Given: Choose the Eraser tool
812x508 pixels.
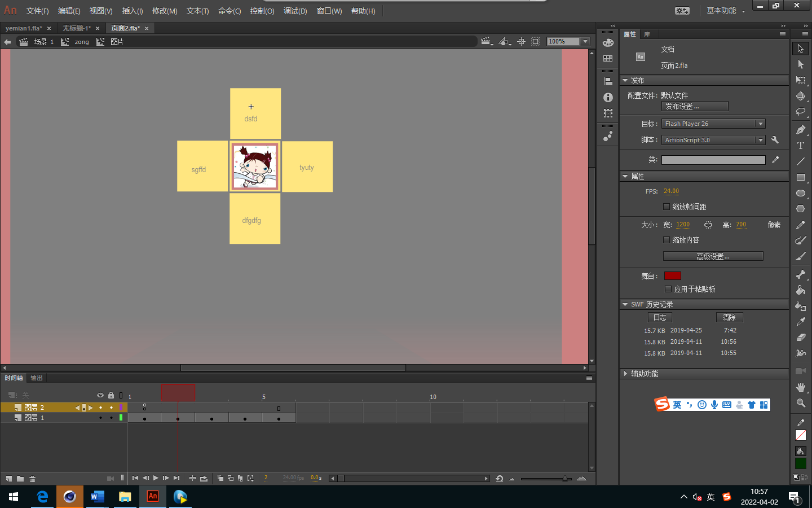Looking at the screenshot, I should pyautogui.click(x=800, y=338).
